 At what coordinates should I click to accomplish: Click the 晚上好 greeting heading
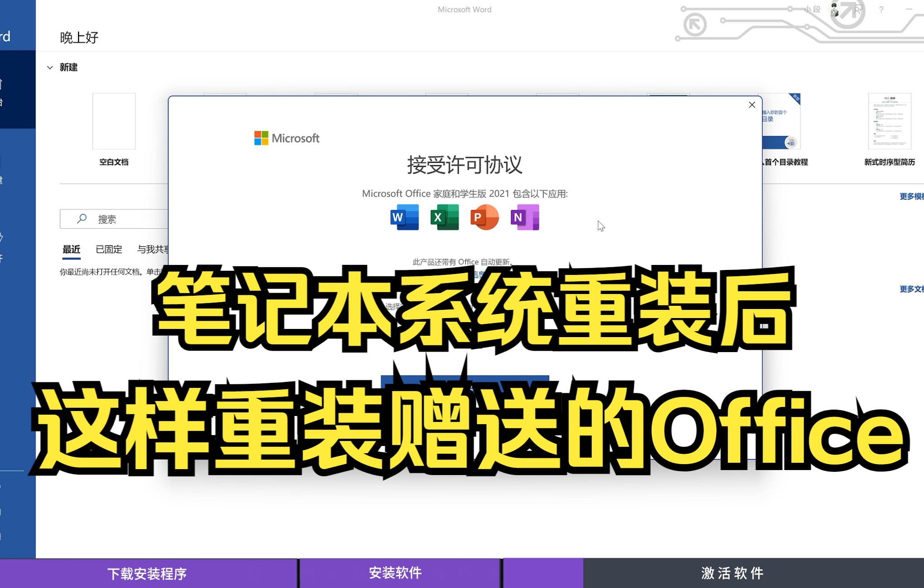(79, 38)
